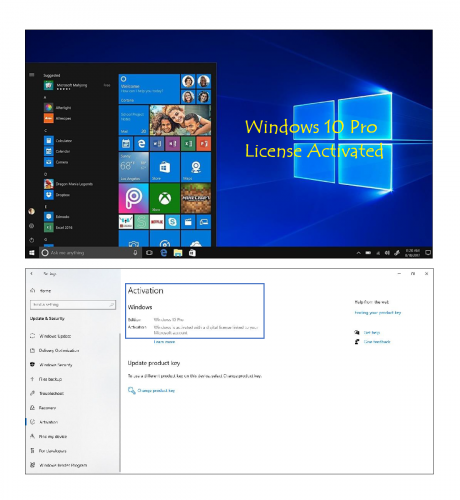Launch the PicsArt tile
The width and height of the screenshot is (460, 500).
coord(134,198)
